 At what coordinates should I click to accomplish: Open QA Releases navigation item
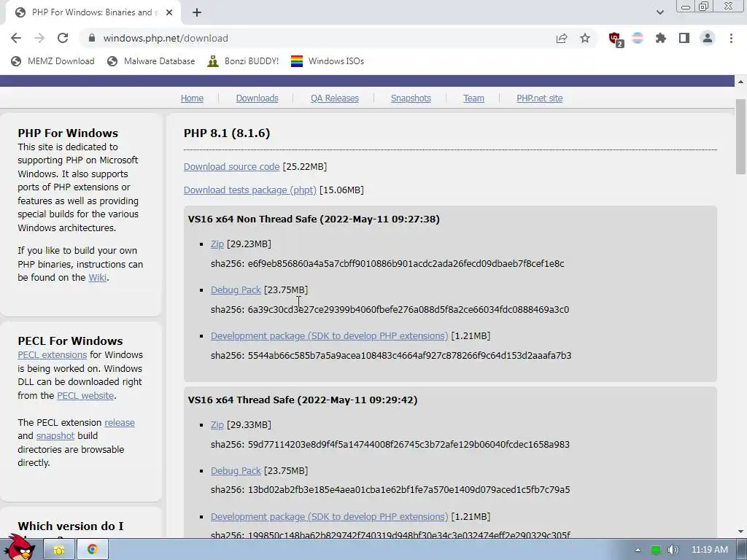pyautogui.click(x=334, y=98)
